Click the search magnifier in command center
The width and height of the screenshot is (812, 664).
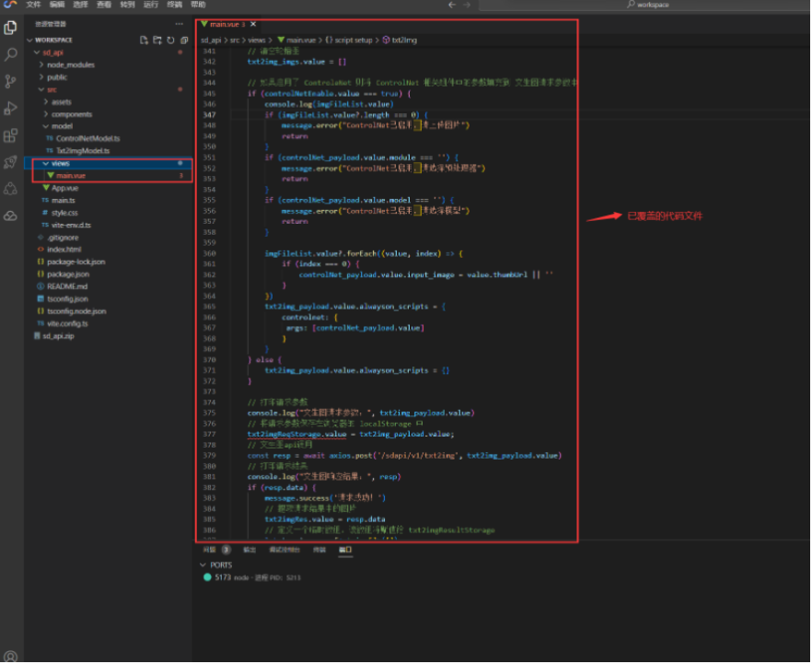(x=631, y=4)
